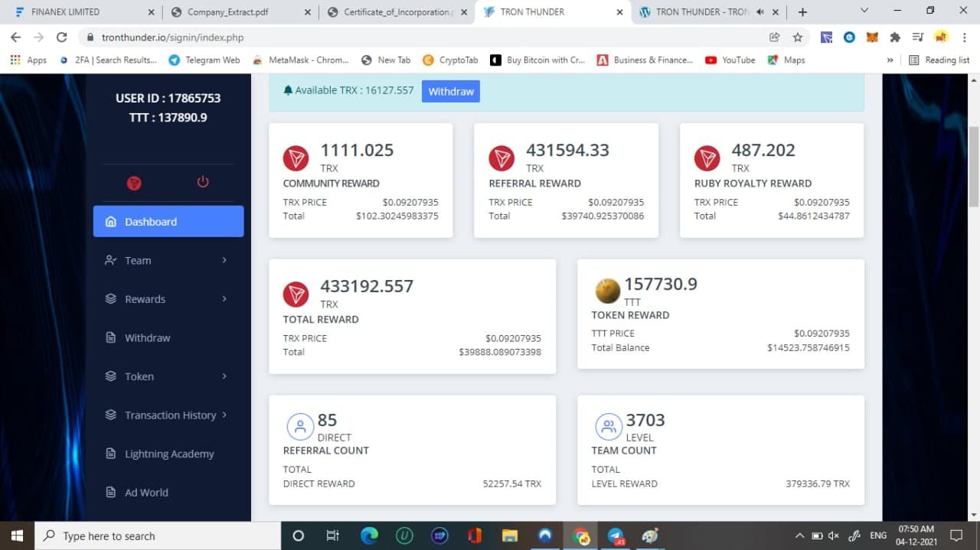Click the USER ID : 17865753 text
Screen dimensions: 980x550
168,98
